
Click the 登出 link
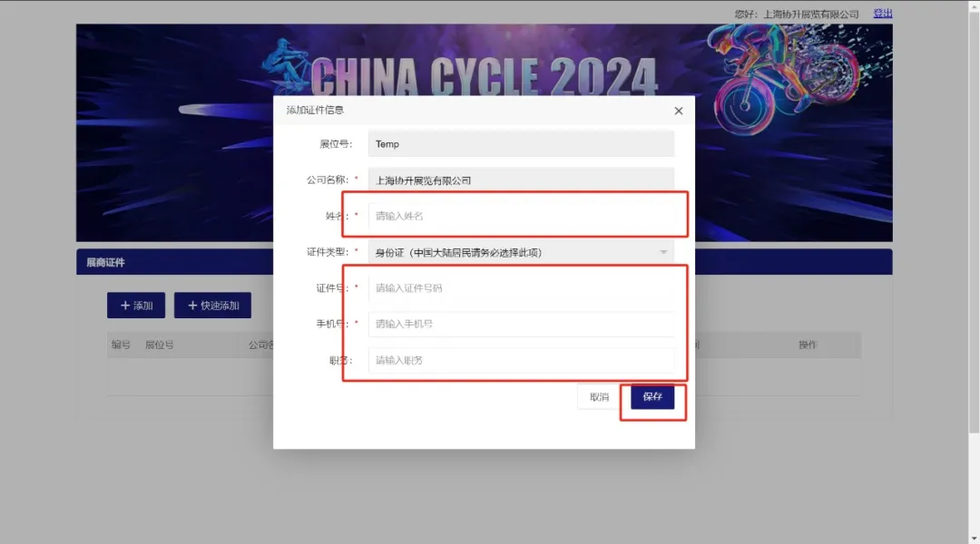pyautogui.click(x=883, y=13)
